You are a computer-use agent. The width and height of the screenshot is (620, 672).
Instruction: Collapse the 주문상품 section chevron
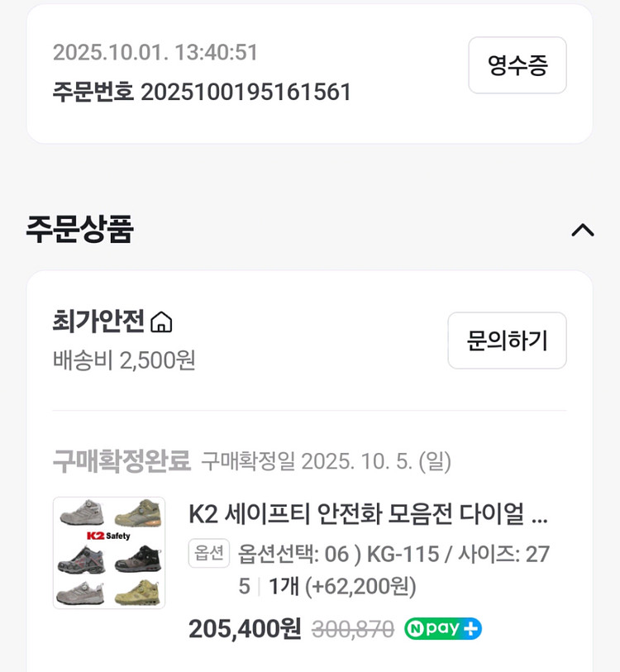coord(583,230)
